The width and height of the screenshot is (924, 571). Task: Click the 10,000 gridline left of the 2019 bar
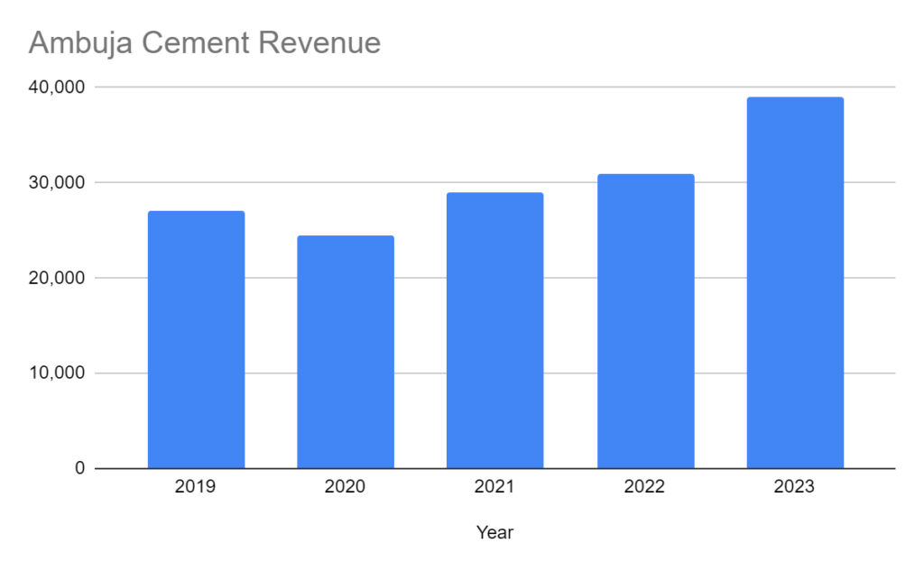pos(121,373)
